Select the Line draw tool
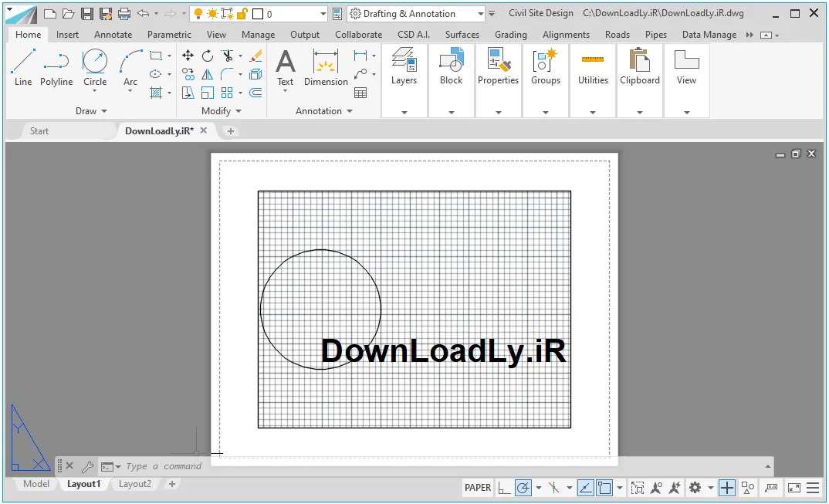 [22, 67]
